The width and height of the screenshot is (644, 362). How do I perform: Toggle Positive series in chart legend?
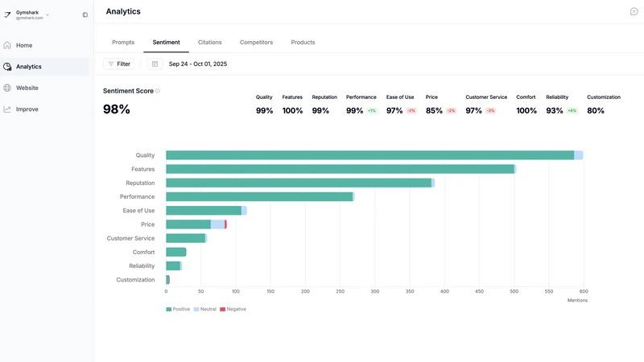pos(178,309)
